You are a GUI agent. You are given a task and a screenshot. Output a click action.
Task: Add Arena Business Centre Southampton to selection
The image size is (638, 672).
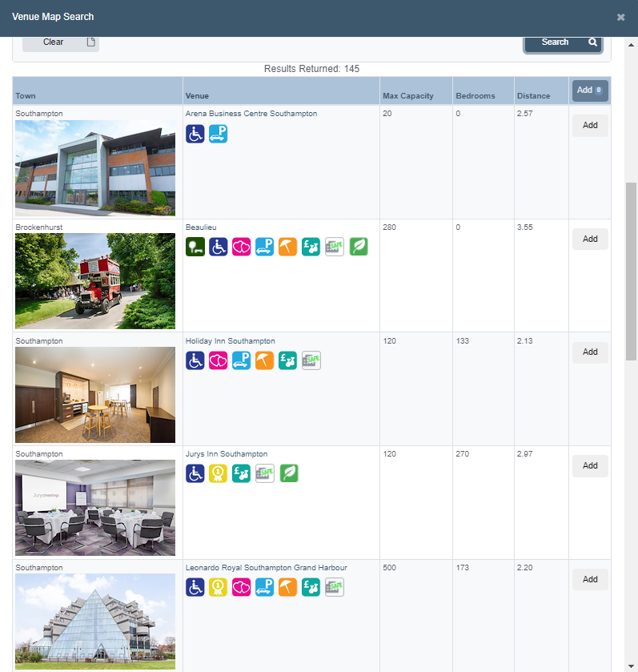click(590, 126)
